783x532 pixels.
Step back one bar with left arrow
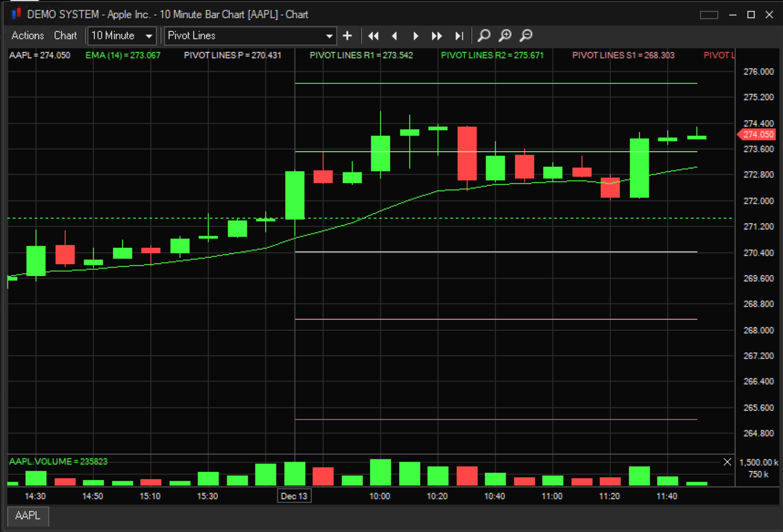coord(395,36)
